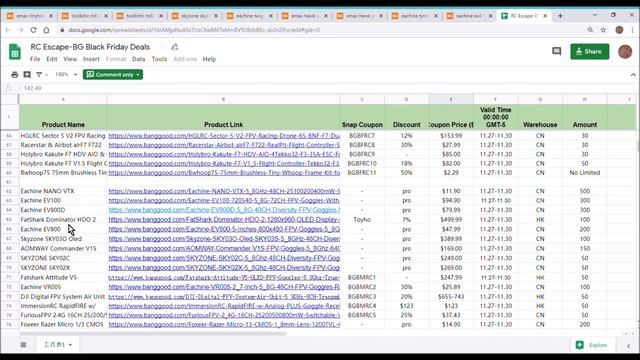640x360 pixels.
Task: Open the View menu
Action: coord(70,59)
